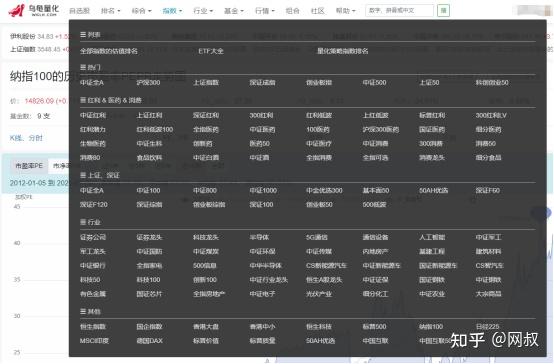Go to 自选股 in the top navigation

(79, 11)
